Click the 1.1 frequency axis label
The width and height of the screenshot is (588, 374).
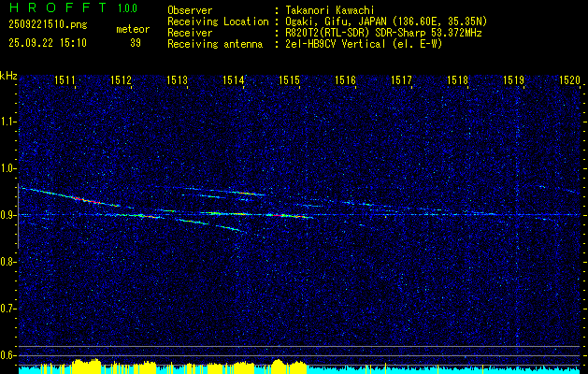tap(8, 121)
